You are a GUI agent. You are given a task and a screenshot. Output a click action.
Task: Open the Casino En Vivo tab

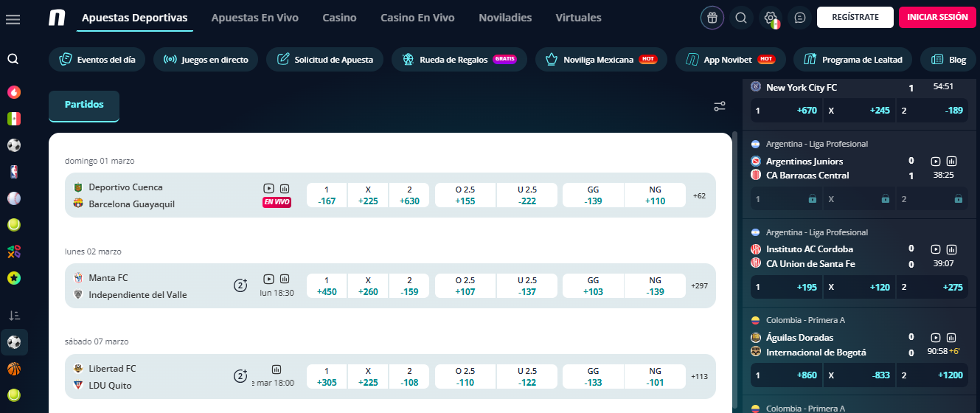[x=417, y=18]
